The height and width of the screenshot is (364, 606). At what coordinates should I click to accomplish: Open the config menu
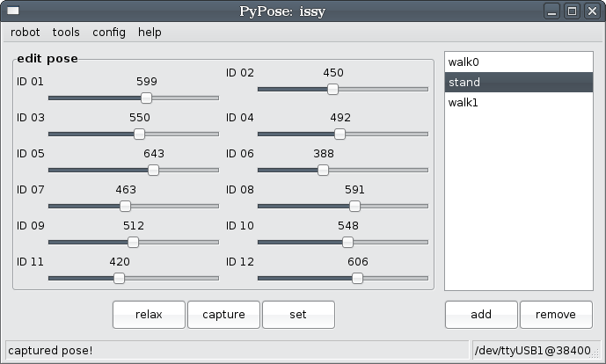click(x=109, y=32)
